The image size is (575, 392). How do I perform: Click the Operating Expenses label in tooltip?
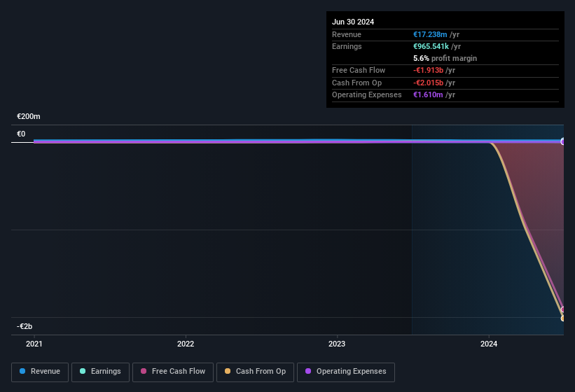[x=367, y=95]
